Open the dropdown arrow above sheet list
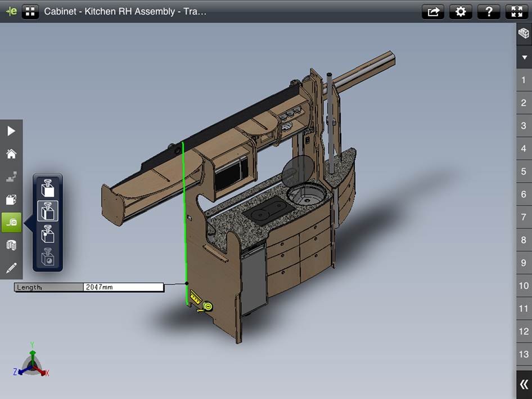The width and height of the screenshot is (532, 399). coord(524,57)
